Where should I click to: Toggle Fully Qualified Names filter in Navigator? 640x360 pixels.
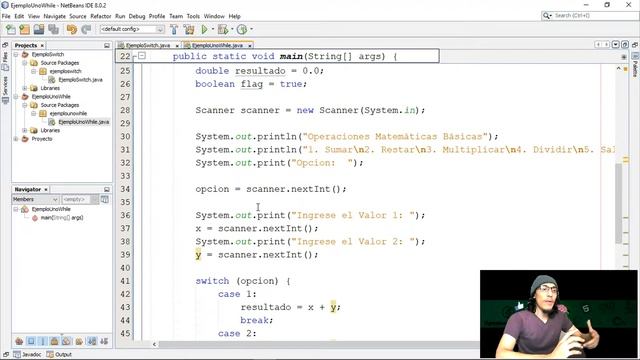(79, 341)
